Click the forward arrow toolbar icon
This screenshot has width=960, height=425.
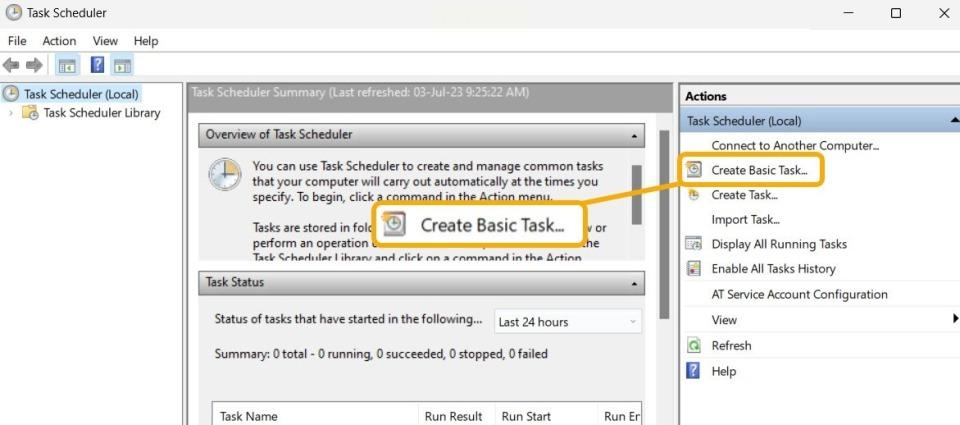34,66
